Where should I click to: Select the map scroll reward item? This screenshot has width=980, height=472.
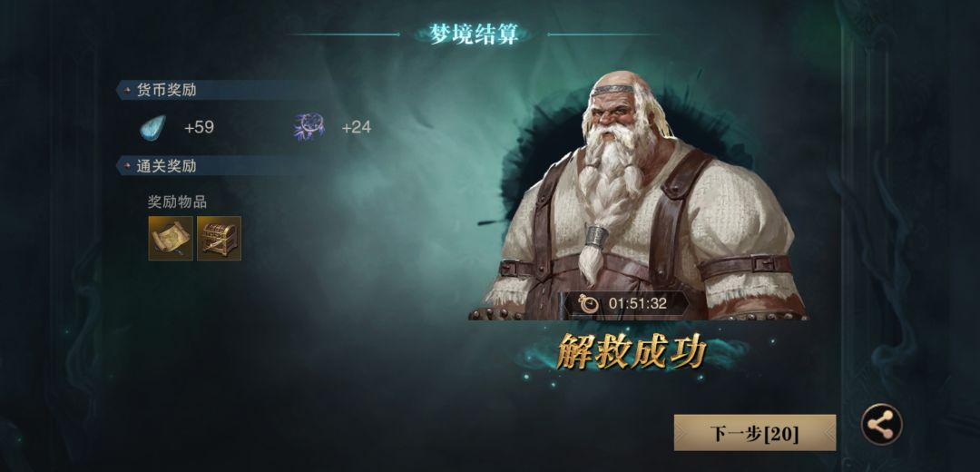tap(171, 238)
